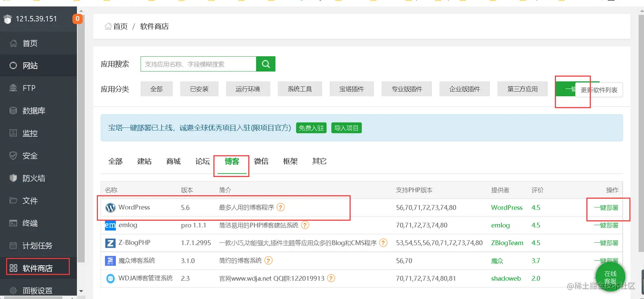644x299 pixels.
Task: Filter apps by 运行环境 category
Action: coord(248,89)
